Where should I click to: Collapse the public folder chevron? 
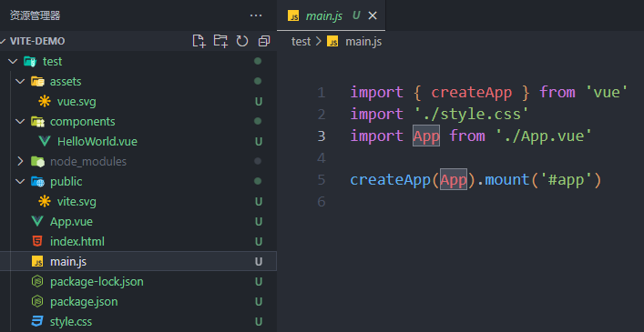point(20,182)
